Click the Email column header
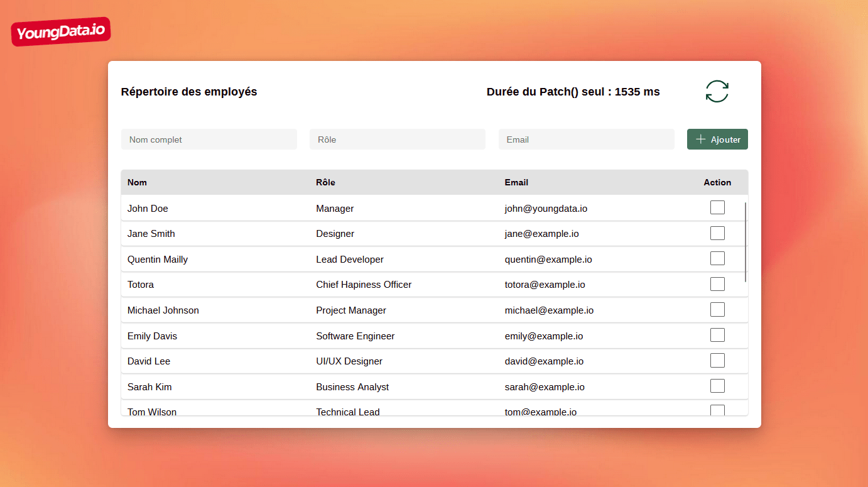Viewport: 868px width, 487px height. pos(516,182)
